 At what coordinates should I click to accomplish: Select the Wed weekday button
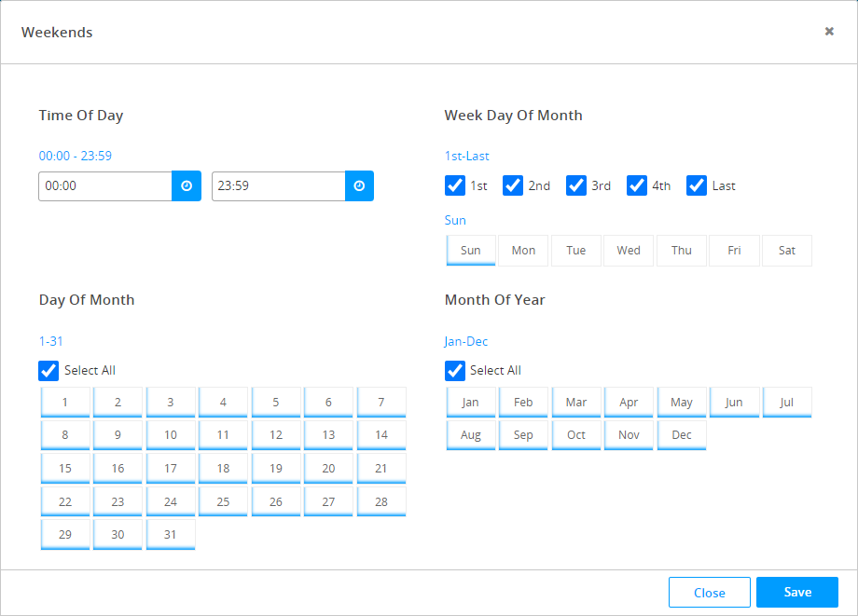(x=629, y=251)
